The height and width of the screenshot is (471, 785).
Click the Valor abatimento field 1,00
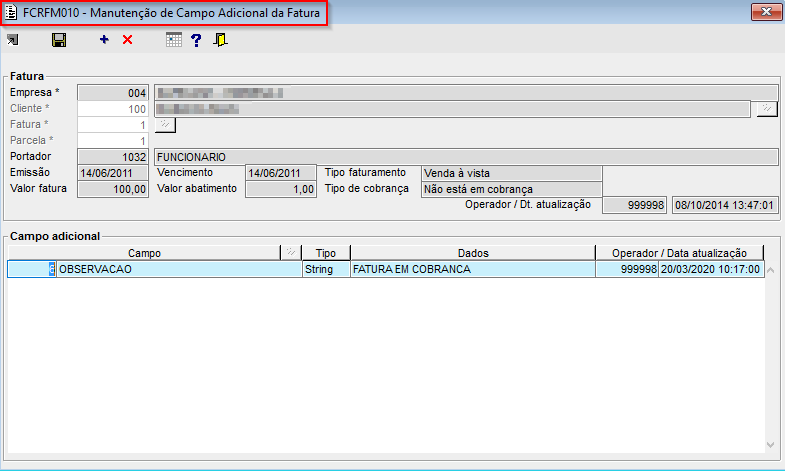(x=281, y=189)
